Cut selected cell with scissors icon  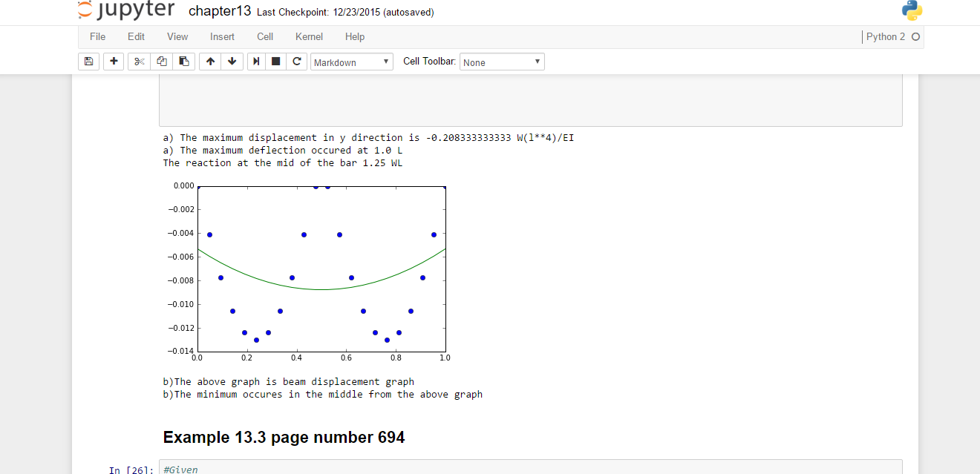tap(139, 62)
